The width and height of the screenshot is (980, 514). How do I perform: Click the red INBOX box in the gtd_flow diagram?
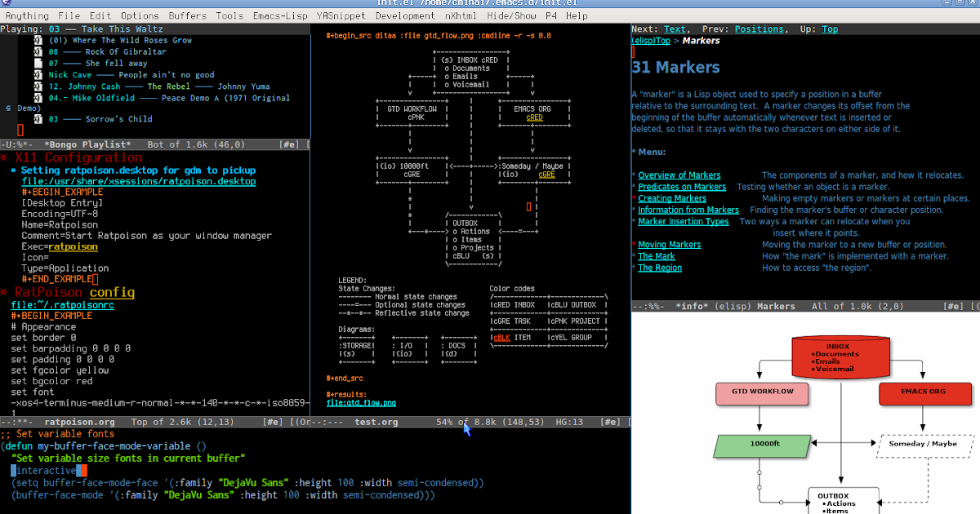click(840, 357)
